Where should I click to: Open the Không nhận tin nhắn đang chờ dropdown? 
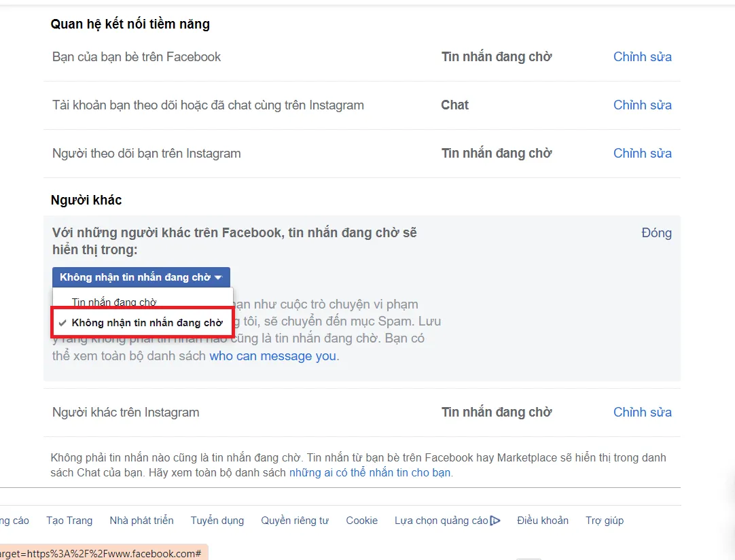click(141, 277)
